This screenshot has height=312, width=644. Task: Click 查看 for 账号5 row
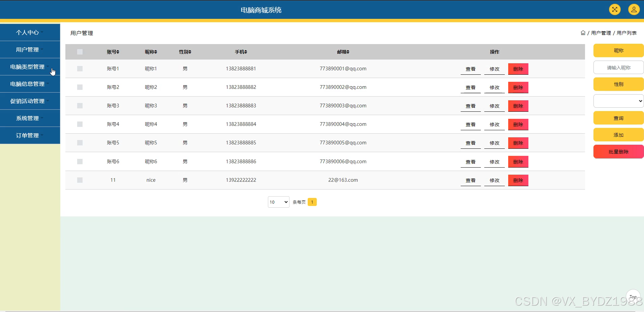[x=470, y=143]
